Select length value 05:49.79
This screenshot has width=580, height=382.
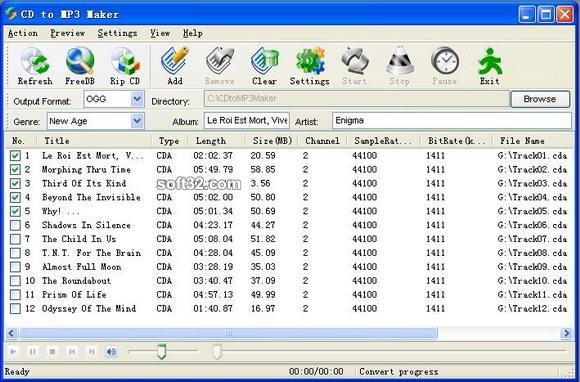pos(213,170)
